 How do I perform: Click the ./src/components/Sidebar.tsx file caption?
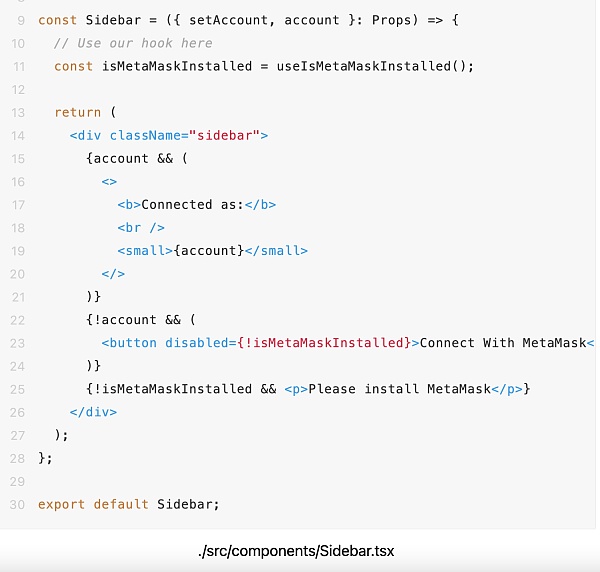click(x=300, y=551)
